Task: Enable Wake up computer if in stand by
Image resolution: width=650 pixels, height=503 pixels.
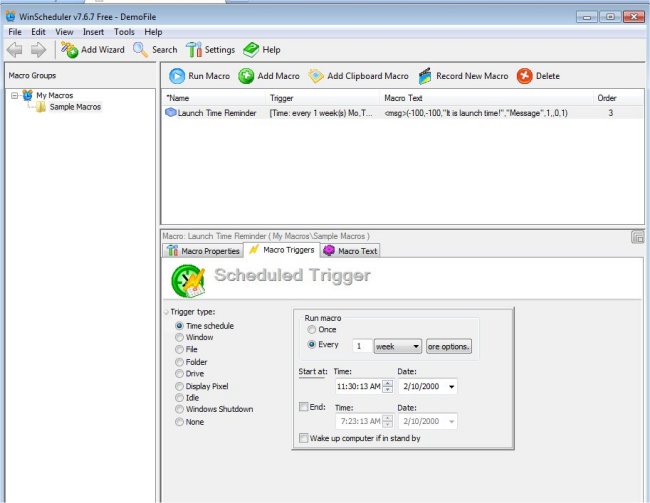Action: pos(303,438)
